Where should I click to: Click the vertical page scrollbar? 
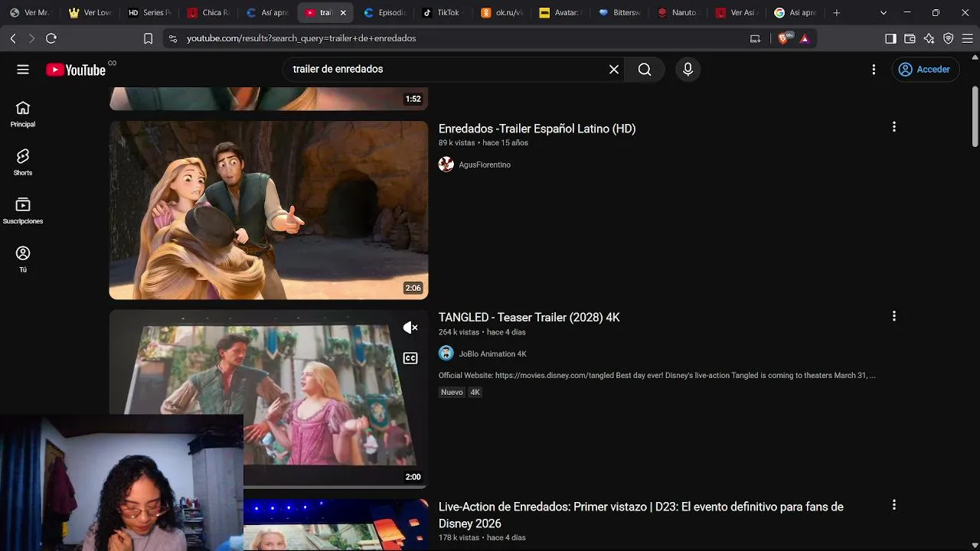pyautogui.click(x=975, y=115)
